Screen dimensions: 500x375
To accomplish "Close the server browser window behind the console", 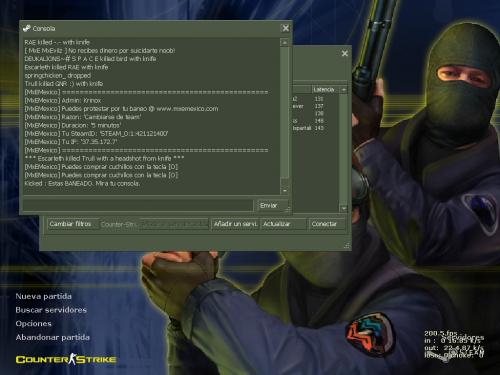I will [x=345, y=53].
